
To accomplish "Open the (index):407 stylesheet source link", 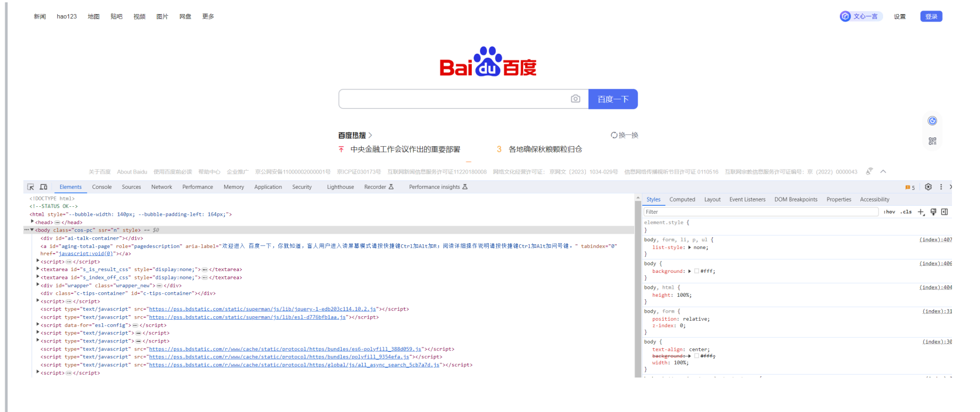I will point(936,240).
